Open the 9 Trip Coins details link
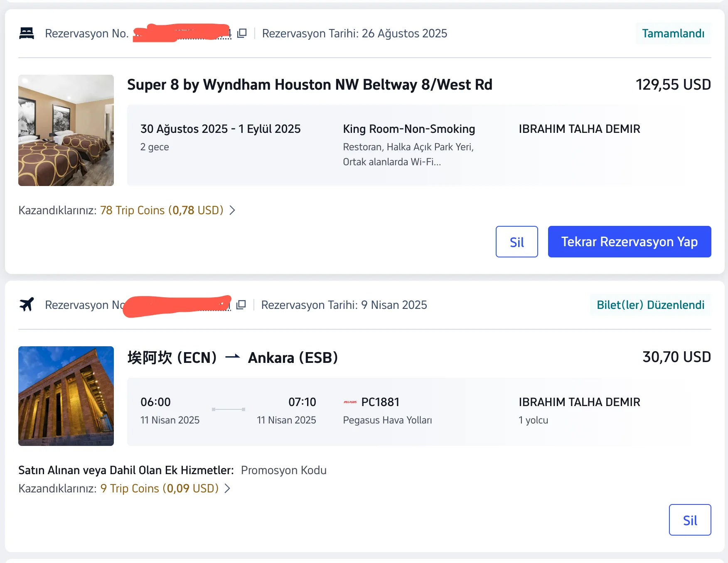Viewport: 728px width, 563px height. [x=159, y=488]
